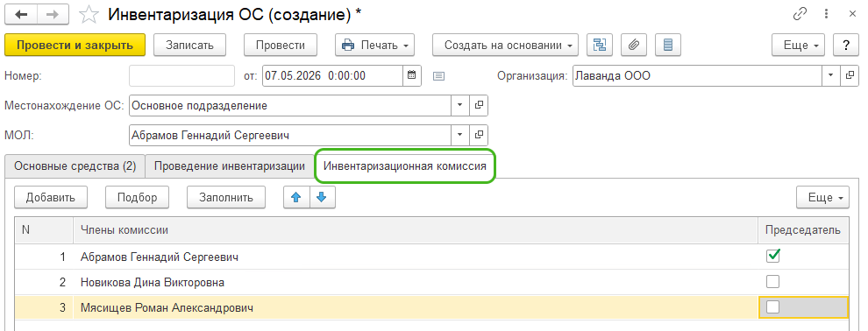The width and height of the screenshot is (868, 331).
Task: Select row Абрамов Геннадий Сергеевич in table
Action: (x=431, y=257)
